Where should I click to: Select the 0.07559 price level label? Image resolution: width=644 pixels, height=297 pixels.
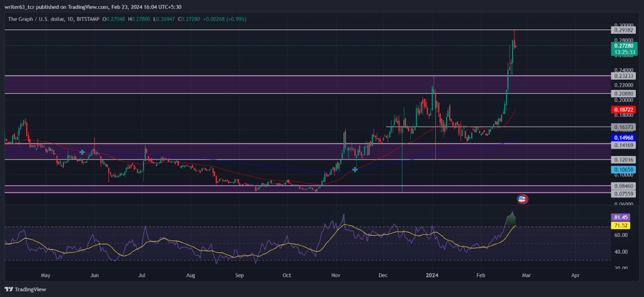pyautogui.click(x=623, y=193)
